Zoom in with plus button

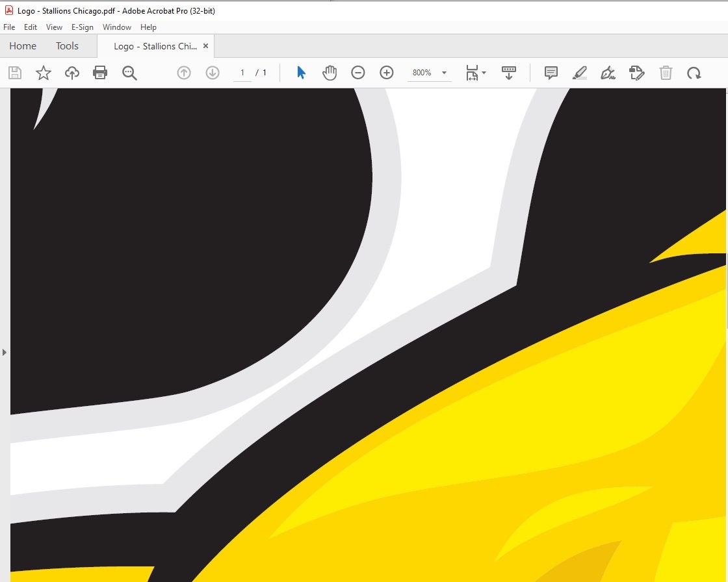pyautogui.click(x=387, y=73)
